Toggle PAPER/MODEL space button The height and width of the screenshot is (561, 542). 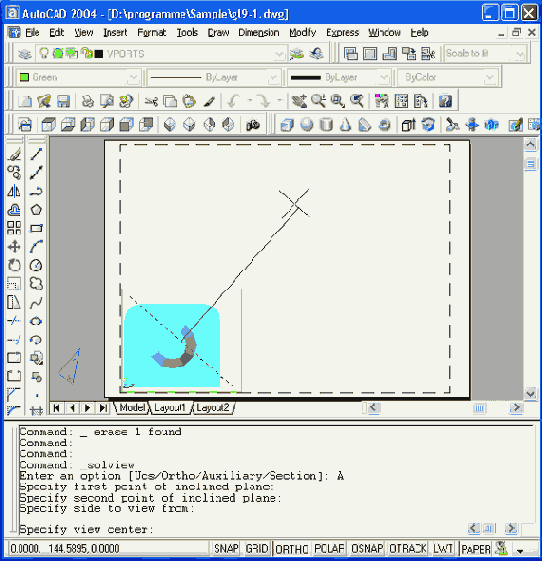(476, 549)
